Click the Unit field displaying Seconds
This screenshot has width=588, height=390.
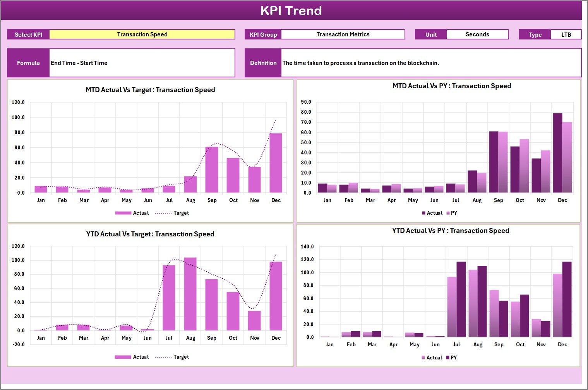point(477,34)
